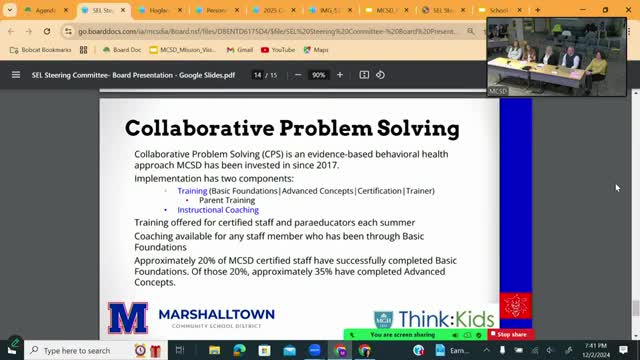Image resolution: width=640 pixels, height=360 pixels.
Task: Edit the PDF page number field
Action: pyautogui.click(x=257, y=75)
